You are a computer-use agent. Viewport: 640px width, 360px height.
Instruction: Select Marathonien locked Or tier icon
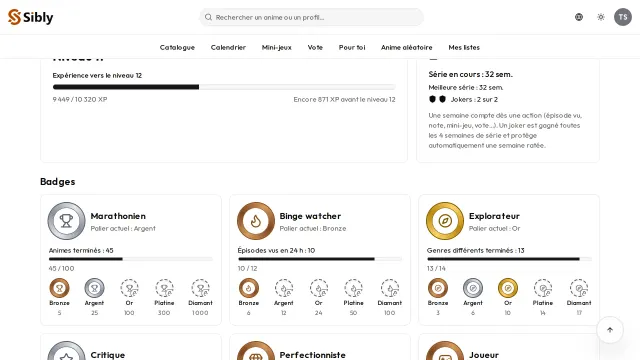click(129, 288)
